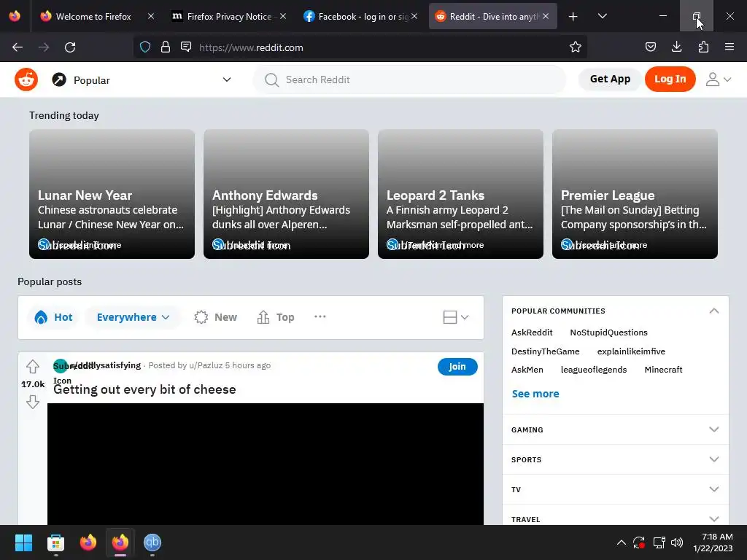Viewport: 747px width, 560px height.
Task: Show hidden system tray icons
Action: [x=622, y=542]
